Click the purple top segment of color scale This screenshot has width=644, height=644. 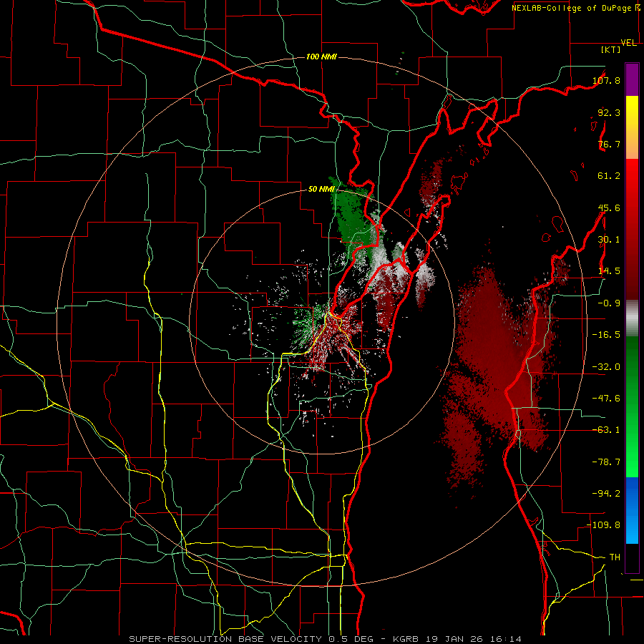coord(632,79)
